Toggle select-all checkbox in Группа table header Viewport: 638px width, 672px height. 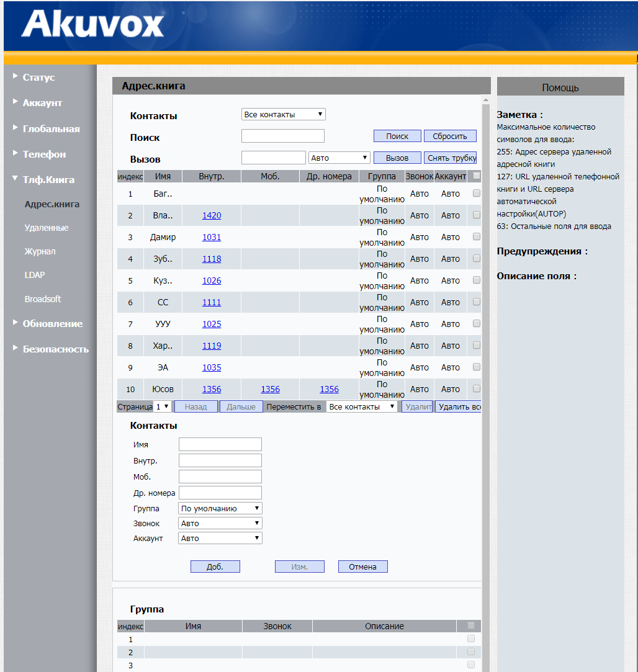(x=471, y=625)
